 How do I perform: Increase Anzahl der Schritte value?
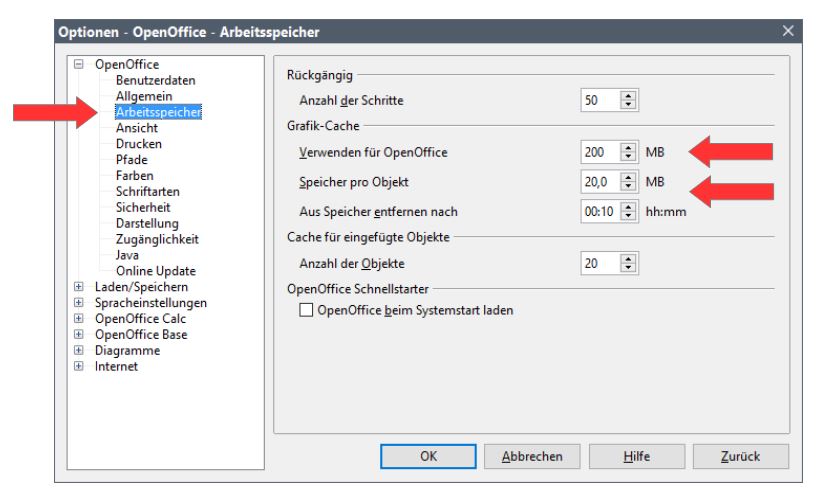[x=628, y=96]
